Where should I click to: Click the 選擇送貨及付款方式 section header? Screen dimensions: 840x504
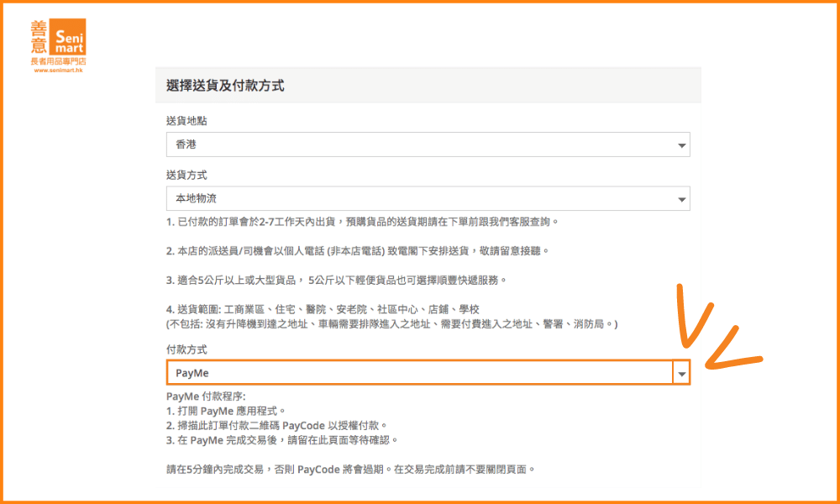pyautogui.click(x=225, y=85)
